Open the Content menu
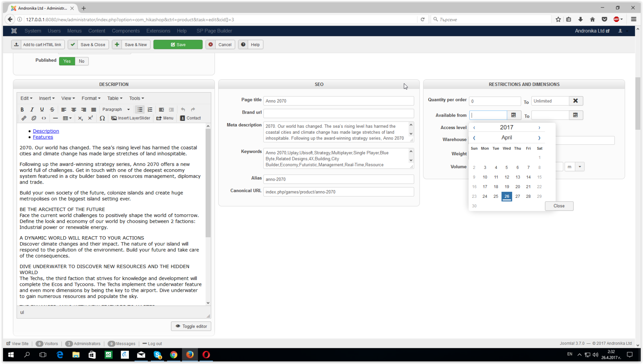The height and width of the screenshot is (364, 643). (97, 31)
